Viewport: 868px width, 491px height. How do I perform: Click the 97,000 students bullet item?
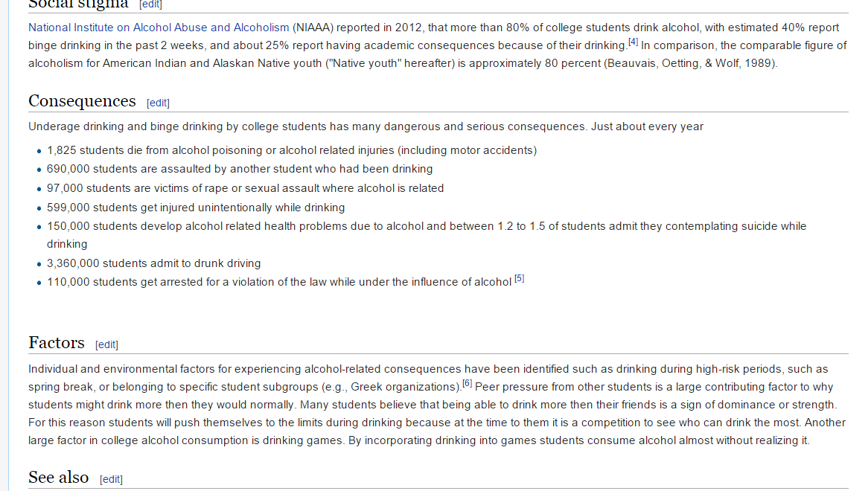[245, 188]
